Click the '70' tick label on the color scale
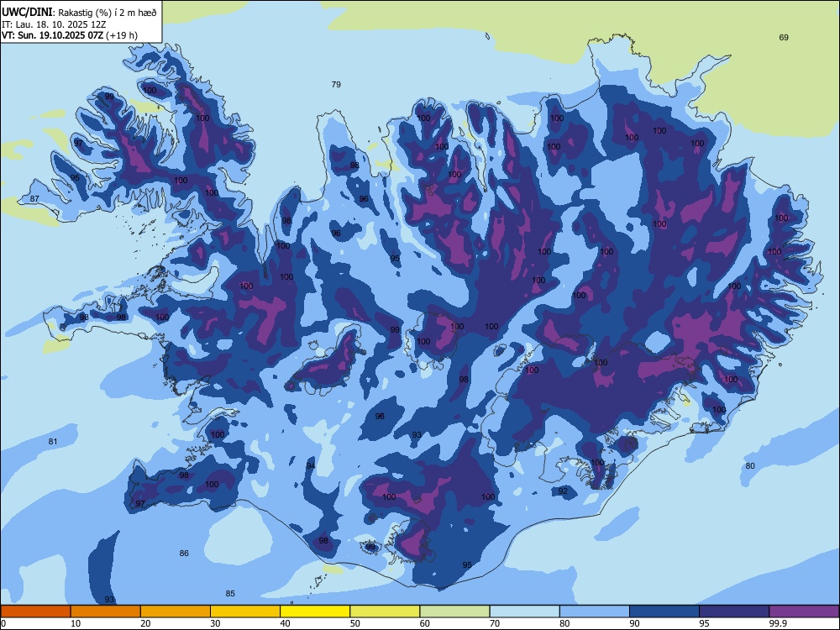The height and width of the screenshot is (630, 840). pos(495,623)
